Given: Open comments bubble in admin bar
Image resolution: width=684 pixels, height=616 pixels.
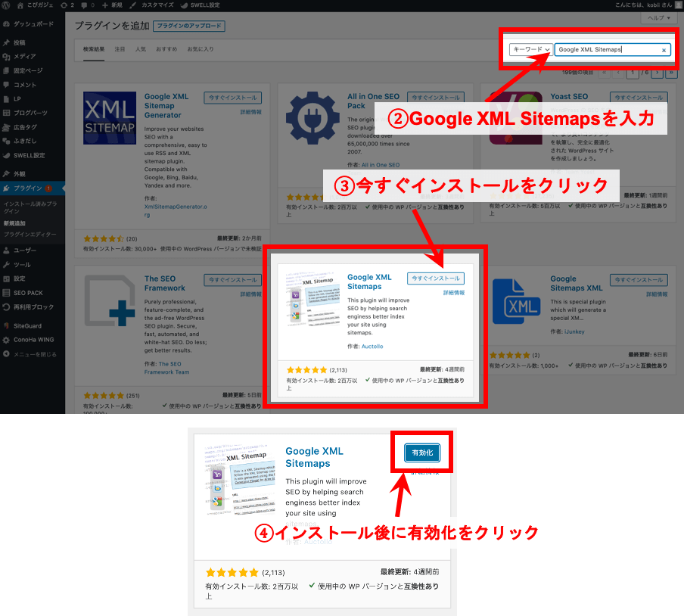Looking at the screenshot, I should (x=88, y=5).
